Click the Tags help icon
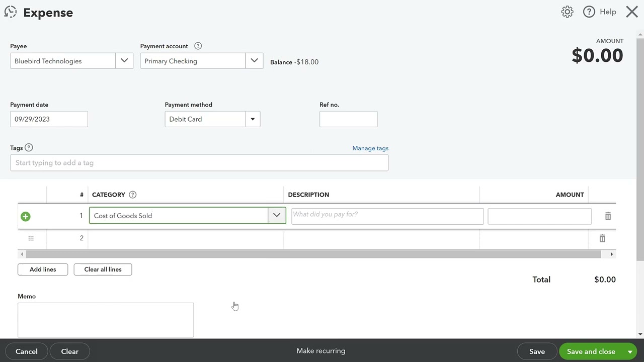This screenshot has width=644, height=362. tap(29, 147)
